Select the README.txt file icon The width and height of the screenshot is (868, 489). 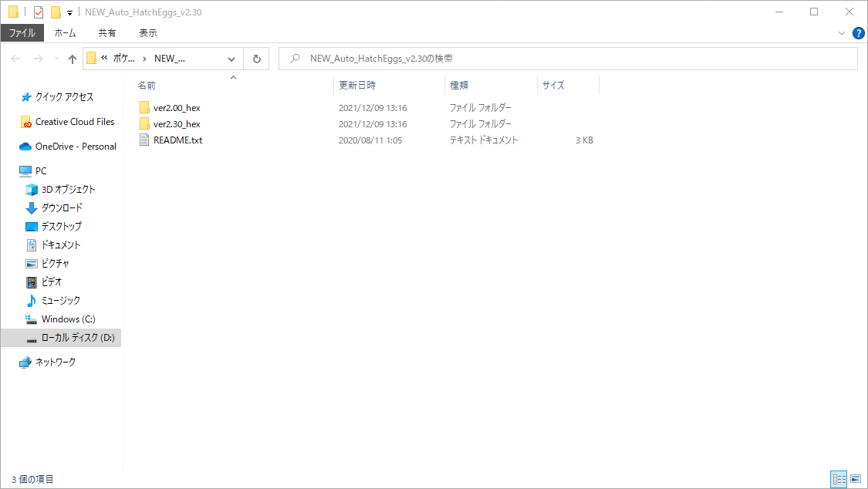(x=144, y=140)
